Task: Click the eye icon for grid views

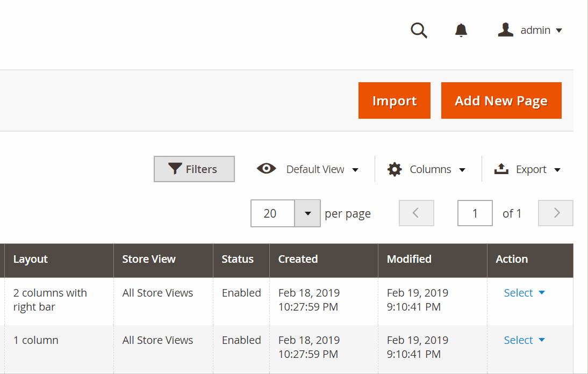Action: 266,169
